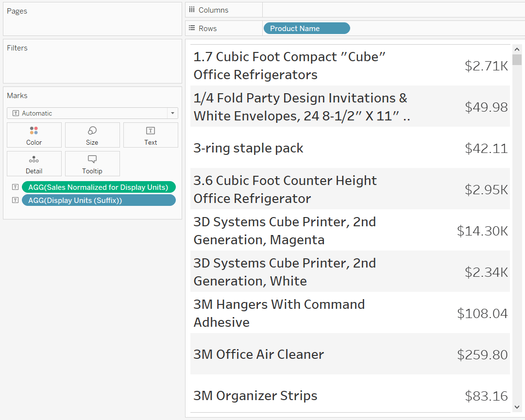525x420 pixels.
Task: Click text icon beside Display Units Suffix pill
Action: coord(15,200)
